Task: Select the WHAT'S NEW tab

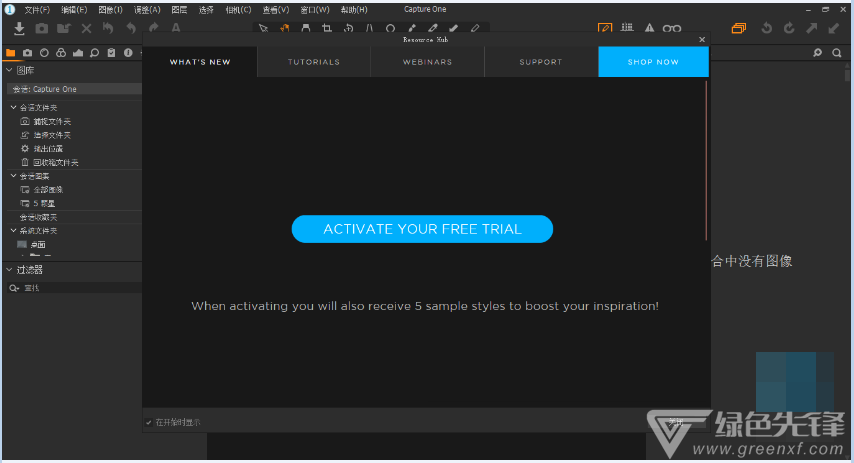Action: 200,62
